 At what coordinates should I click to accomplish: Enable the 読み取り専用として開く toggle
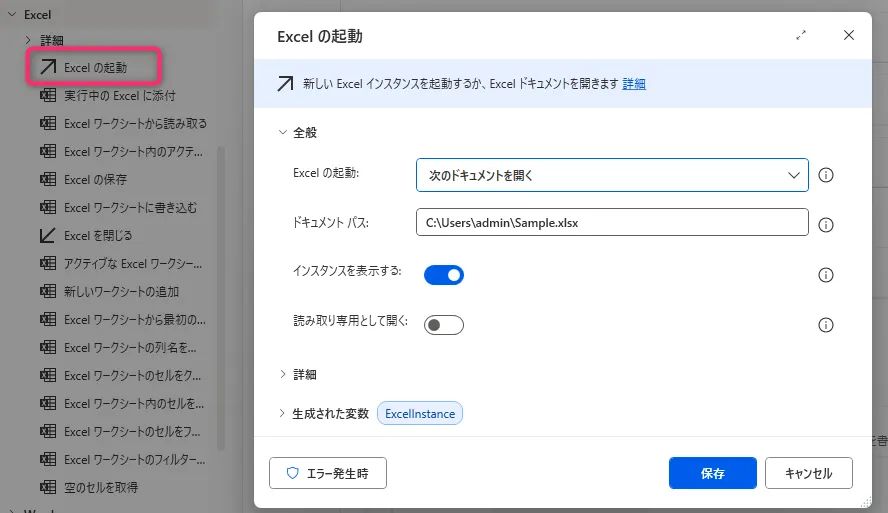pos(444,325)
